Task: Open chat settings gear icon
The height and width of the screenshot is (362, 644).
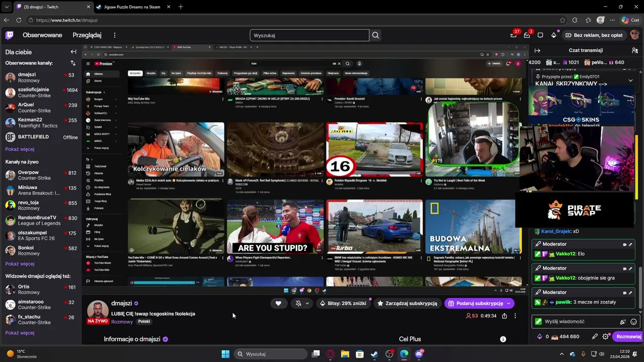Action: click(x=606, y=337)
